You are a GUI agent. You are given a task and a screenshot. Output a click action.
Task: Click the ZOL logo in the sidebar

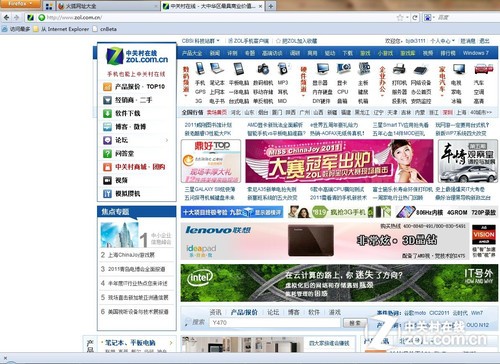pyautogui.click(x=137, y=56)
